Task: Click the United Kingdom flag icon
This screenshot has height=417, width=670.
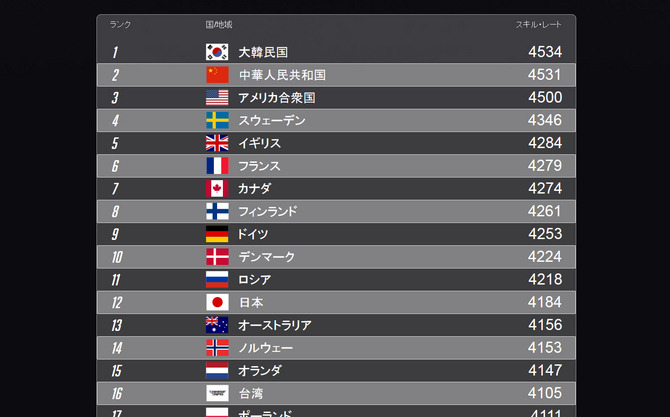Action: [x=217, y=143]
